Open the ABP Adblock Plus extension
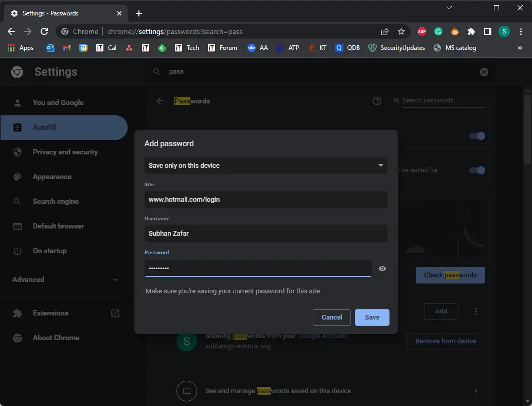The width and height of the screenshot is (532, 406). pyautogui.click(x=422, y=31)
